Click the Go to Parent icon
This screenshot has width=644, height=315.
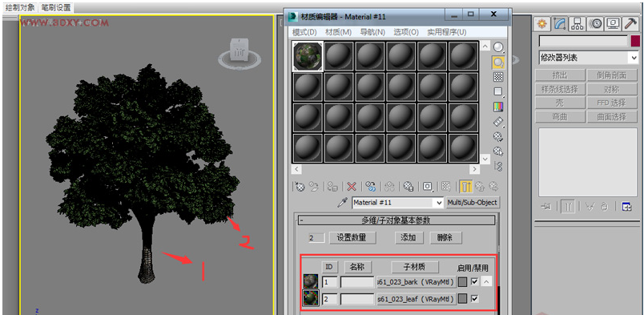coord(480,187)
